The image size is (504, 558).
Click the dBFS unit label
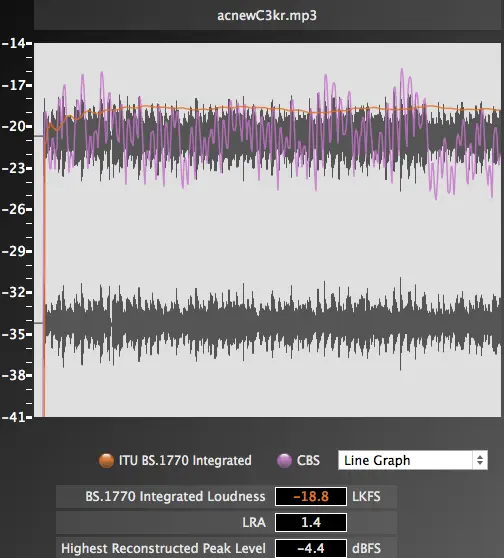click(367, 548)
